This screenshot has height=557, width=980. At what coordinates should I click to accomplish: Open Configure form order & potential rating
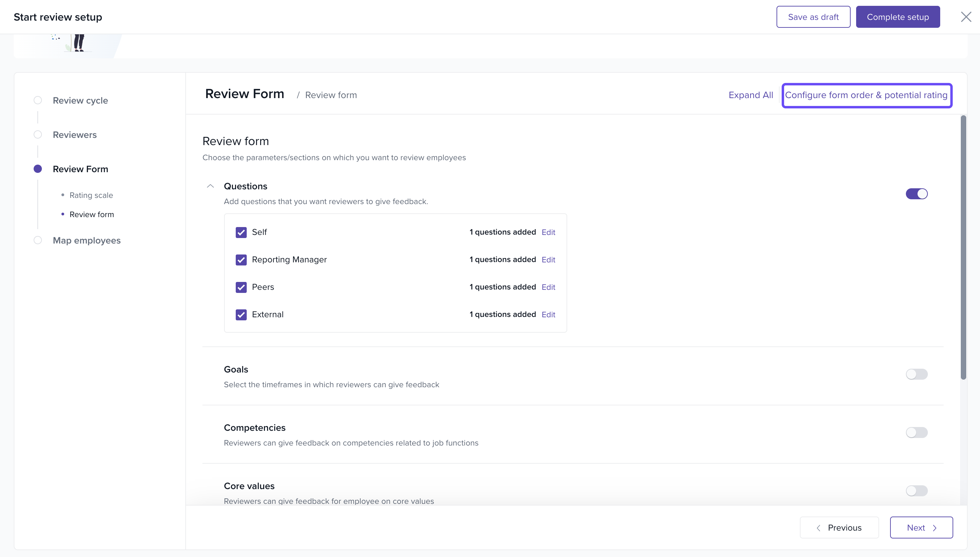coord(866,95)
